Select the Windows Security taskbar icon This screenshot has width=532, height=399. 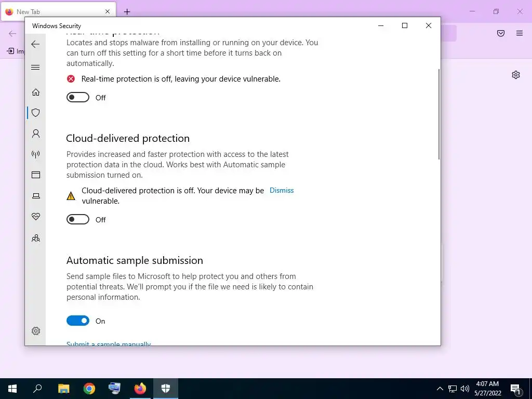166,389
